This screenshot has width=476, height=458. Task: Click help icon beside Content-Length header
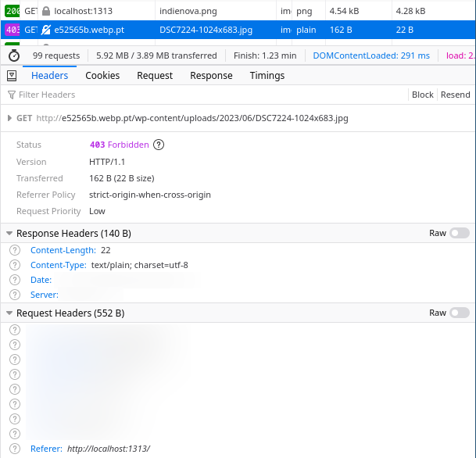click(x=15, y=250)
